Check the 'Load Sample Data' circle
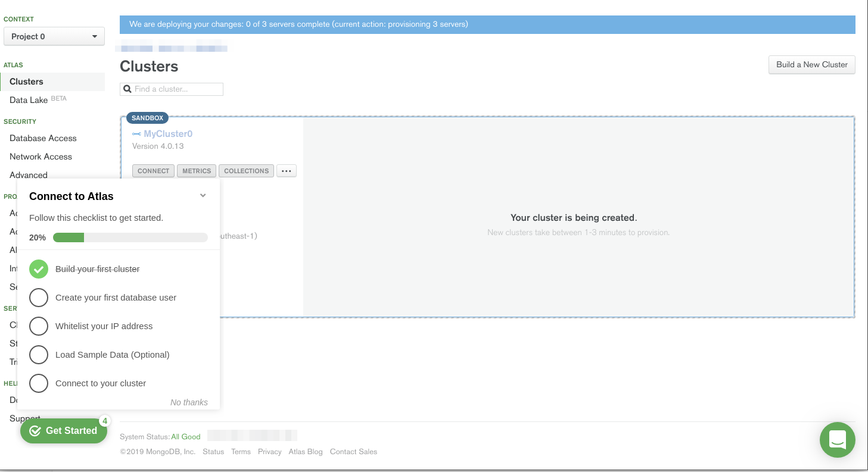 tap(39, 355)
